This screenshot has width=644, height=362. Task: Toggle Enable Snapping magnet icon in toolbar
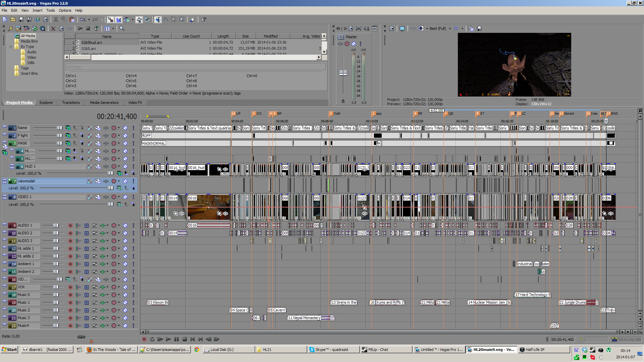[110, 20]
